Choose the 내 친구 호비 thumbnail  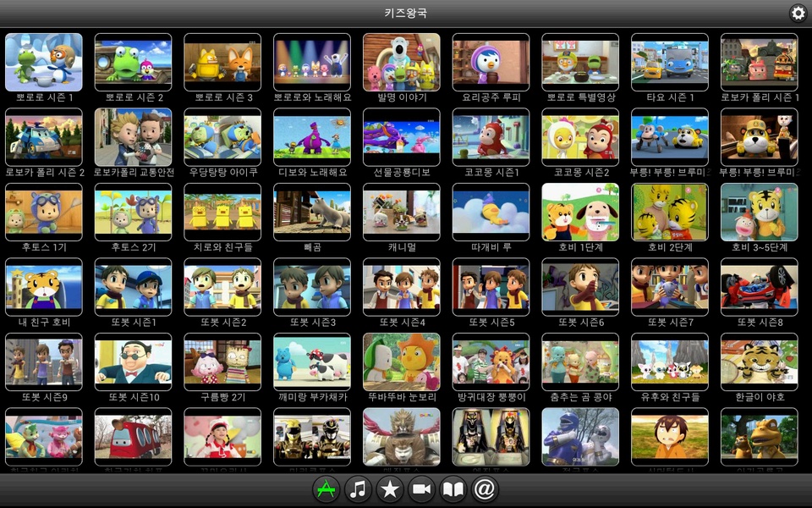point(44,287)
